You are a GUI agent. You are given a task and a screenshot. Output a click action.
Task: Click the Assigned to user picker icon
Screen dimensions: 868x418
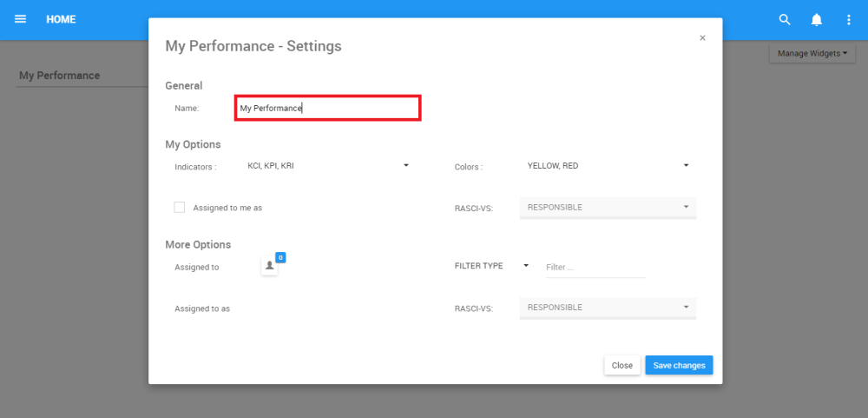point(269,266)
